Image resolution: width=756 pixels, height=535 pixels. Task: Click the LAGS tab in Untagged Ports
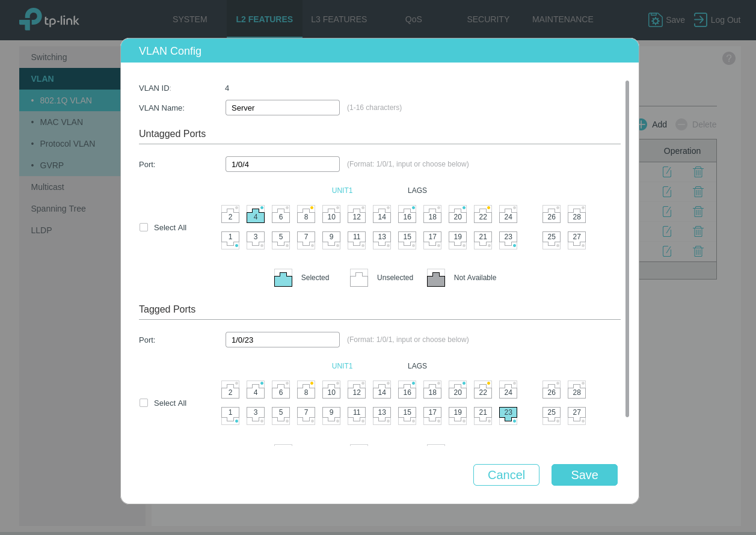point(417,191)
